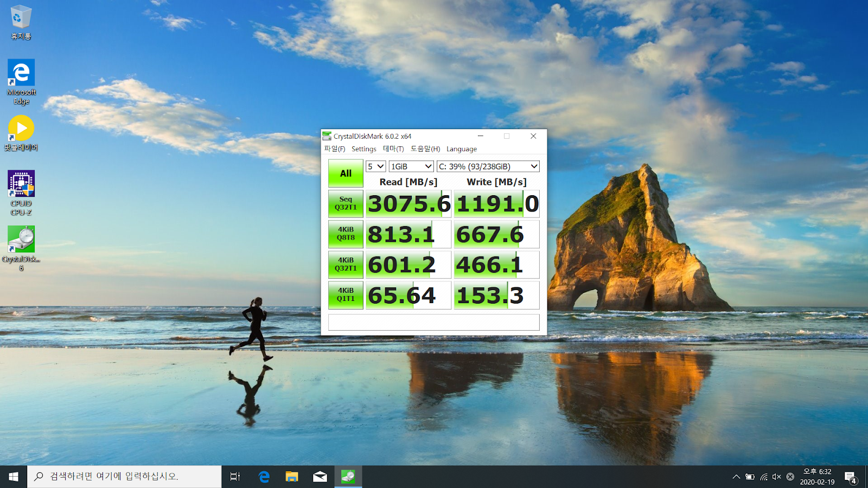Click the tray icon next to the clock
The height and width of the screenshot is (488, 868).
click(x=790, y=477)
